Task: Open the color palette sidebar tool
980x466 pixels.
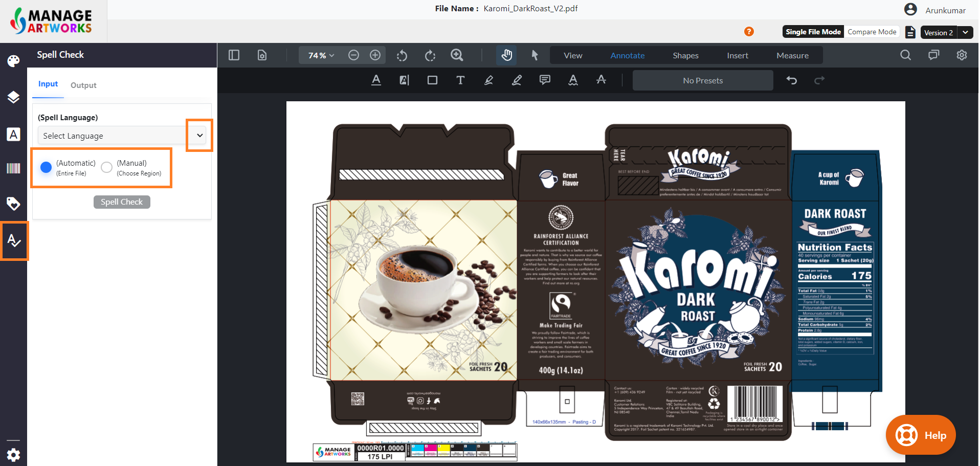Action: [13, 61]
